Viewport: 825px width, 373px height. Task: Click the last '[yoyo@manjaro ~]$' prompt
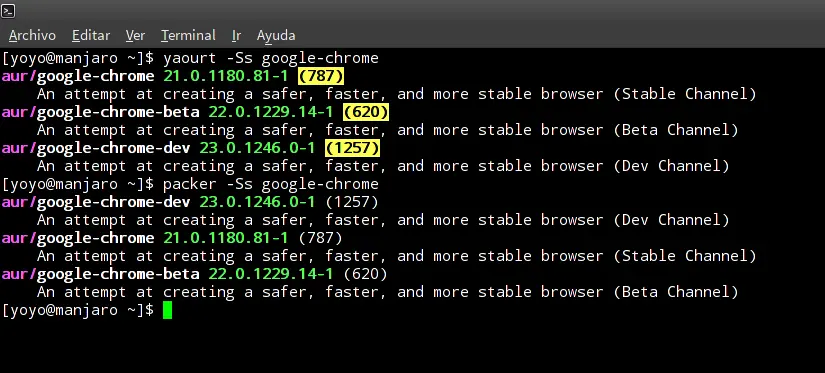[78, 310]
